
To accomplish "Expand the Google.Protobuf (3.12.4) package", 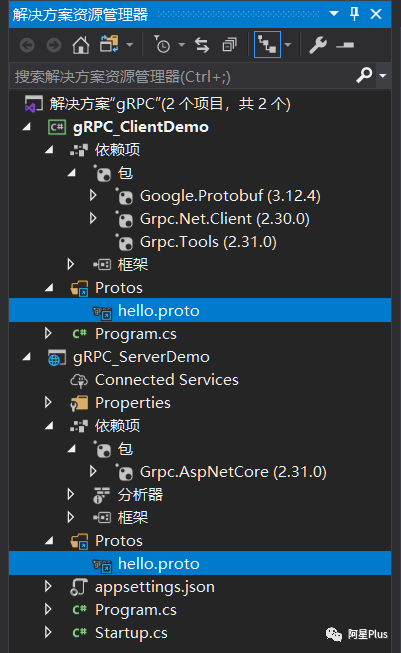I will (93, 195).
